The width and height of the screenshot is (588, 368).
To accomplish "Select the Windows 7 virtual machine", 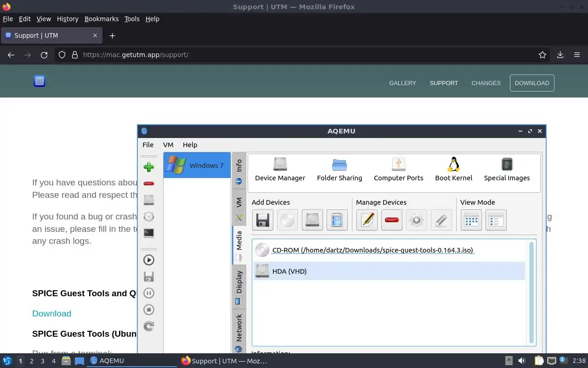I will [x=197, y=165].
